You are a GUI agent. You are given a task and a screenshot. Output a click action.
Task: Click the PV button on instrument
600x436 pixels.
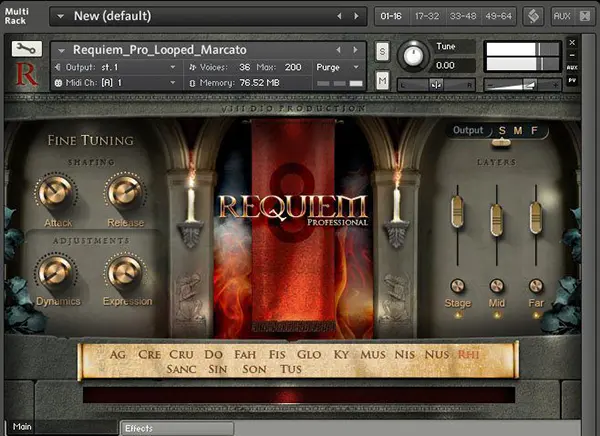point(572,80)
